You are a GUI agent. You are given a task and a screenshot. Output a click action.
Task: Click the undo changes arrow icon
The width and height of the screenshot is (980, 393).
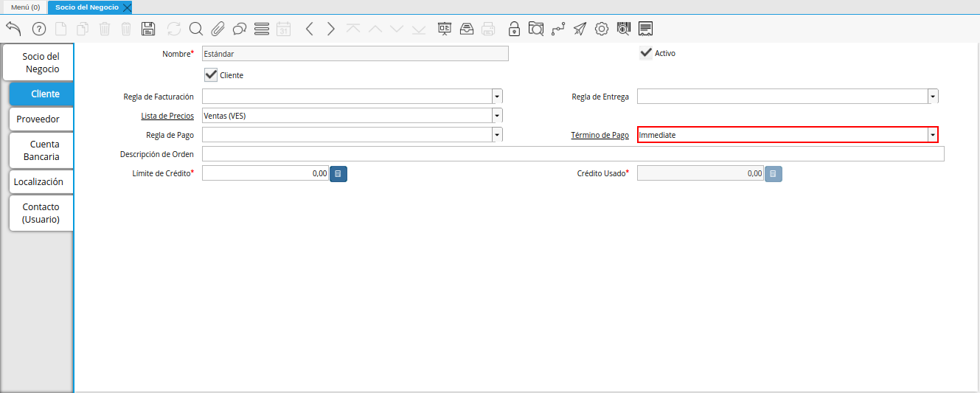tap(13, 29)
